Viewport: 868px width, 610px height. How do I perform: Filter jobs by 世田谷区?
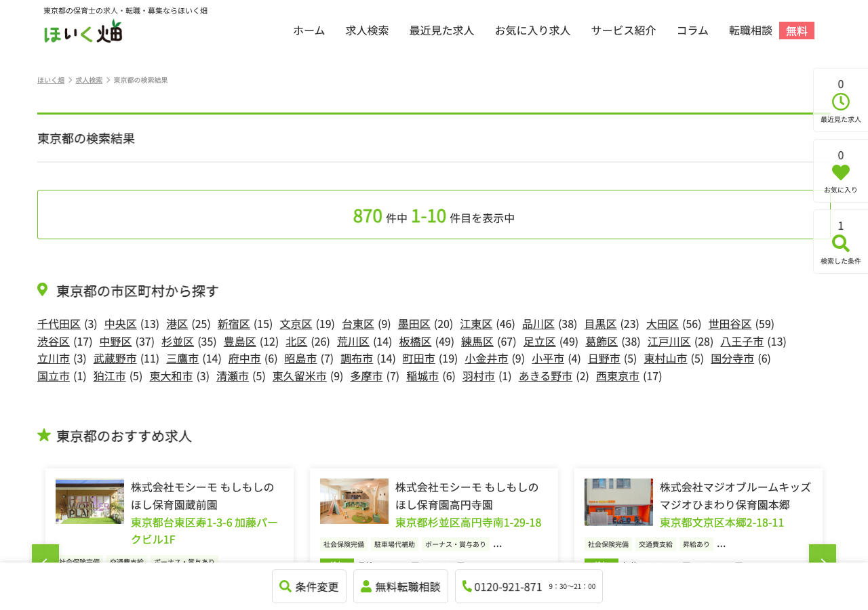[x=730, y=324]
